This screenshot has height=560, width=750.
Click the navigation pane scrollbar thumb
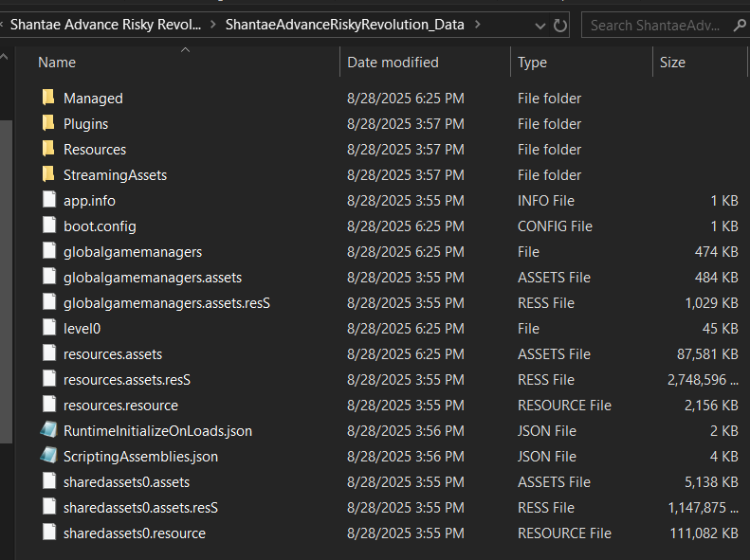[6, 282]
